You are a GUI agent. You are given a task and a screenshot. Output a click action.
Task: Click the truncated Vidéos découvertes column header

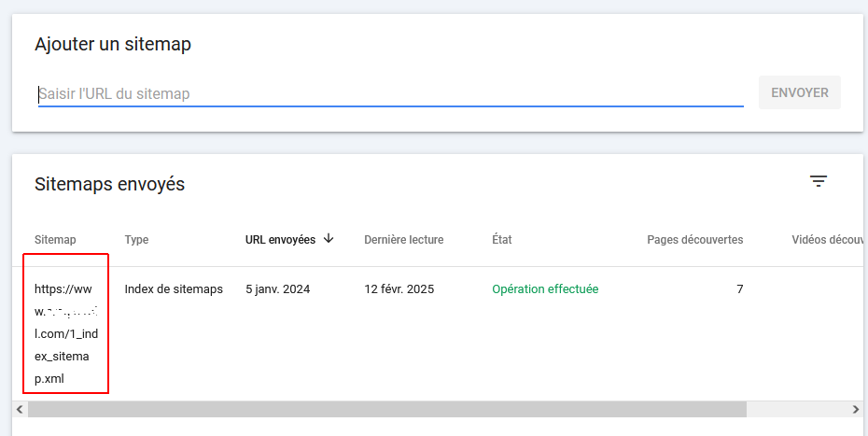[828, 240]
